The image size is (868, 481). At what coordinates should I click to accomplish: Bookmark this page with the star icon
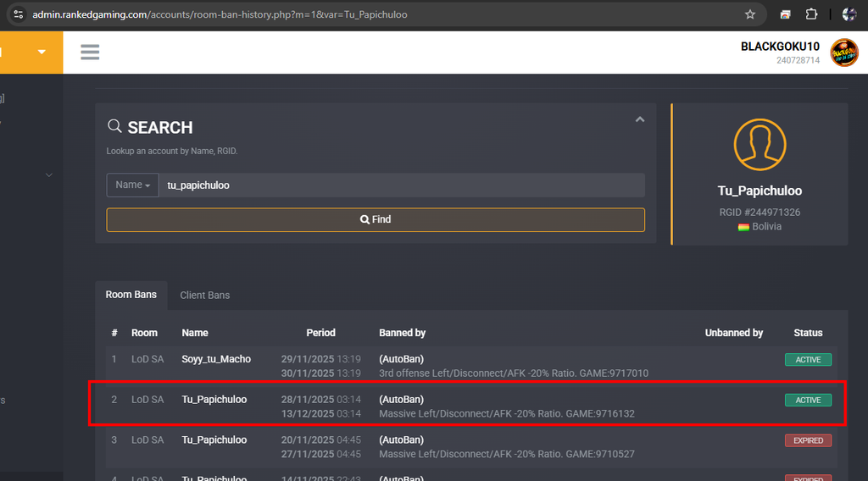[749, 14]
